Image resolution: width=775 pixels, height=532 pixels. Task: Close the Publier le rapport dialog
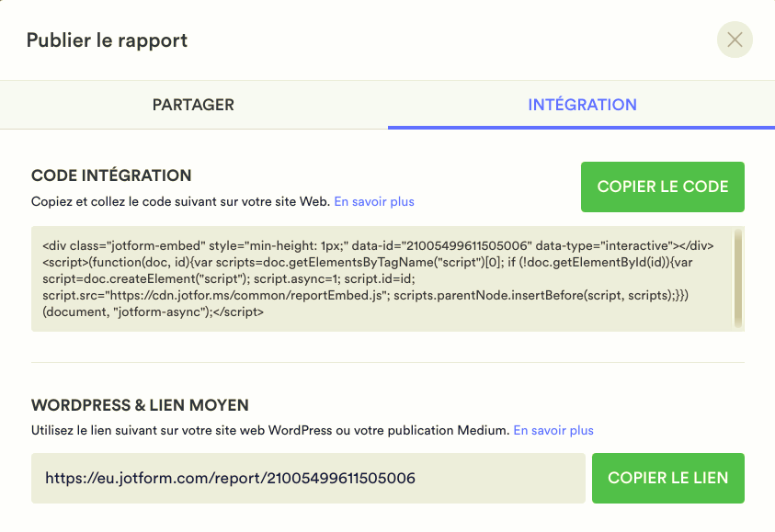tap(735, 40)
